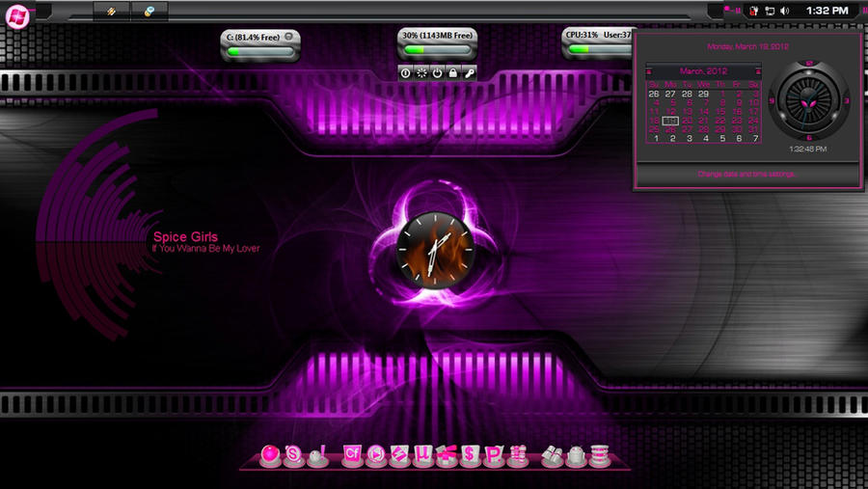Screen dimensions: 868x489
Task: Open the stacked discs dock icon
Action: click(600, 456)
